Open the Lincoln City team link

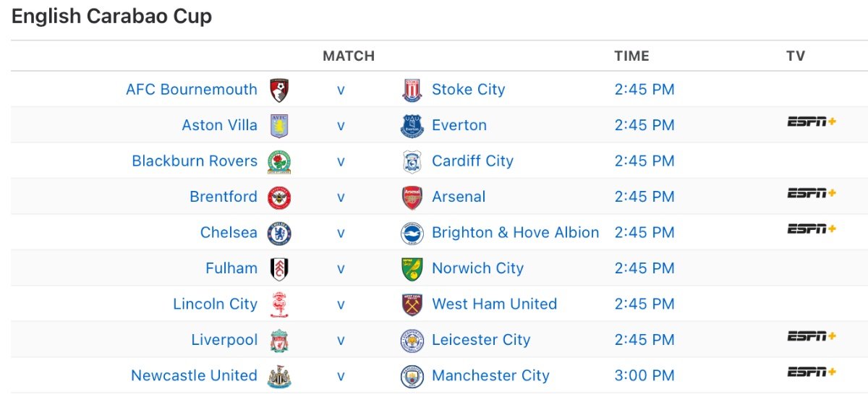pos(215,304)
